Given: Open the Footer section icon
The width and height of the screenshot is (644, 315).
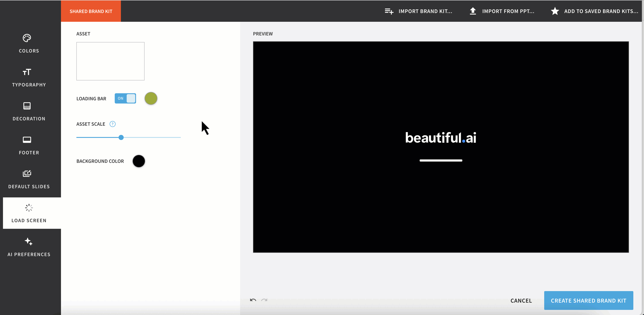Looking at the screenshot, I should pyautogui.click(x=27, y=140).
